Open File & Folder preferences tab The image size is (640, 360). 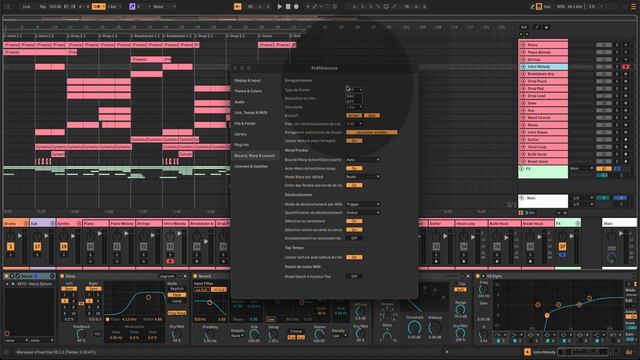(245, 123)
